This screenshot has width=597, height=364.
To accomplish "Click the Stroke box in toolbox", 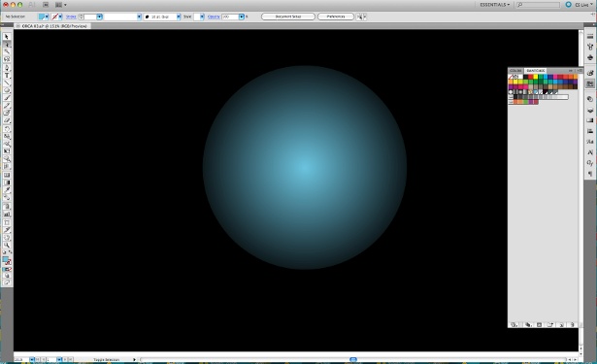I will [9, 262].
